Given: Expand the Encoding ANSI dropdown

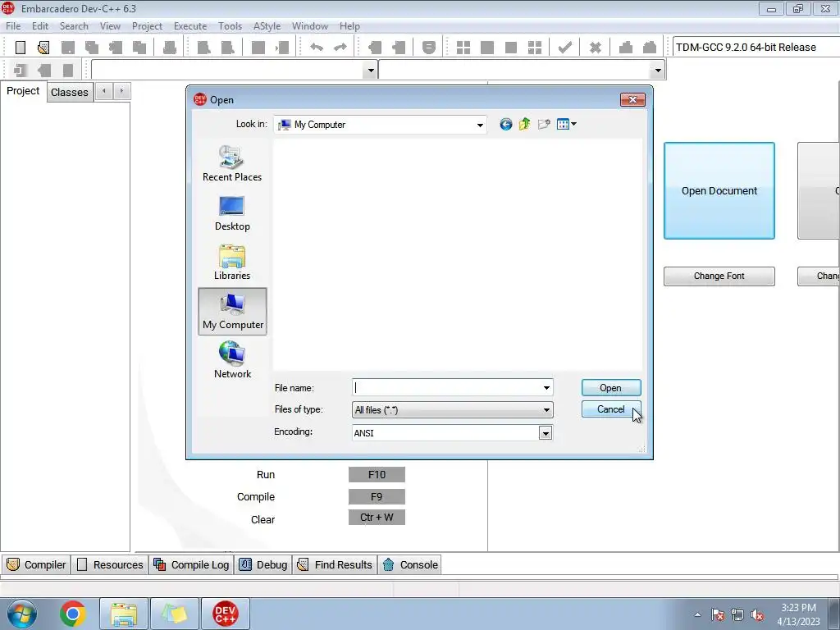Looking at the screenshot, I should [546, 433].
